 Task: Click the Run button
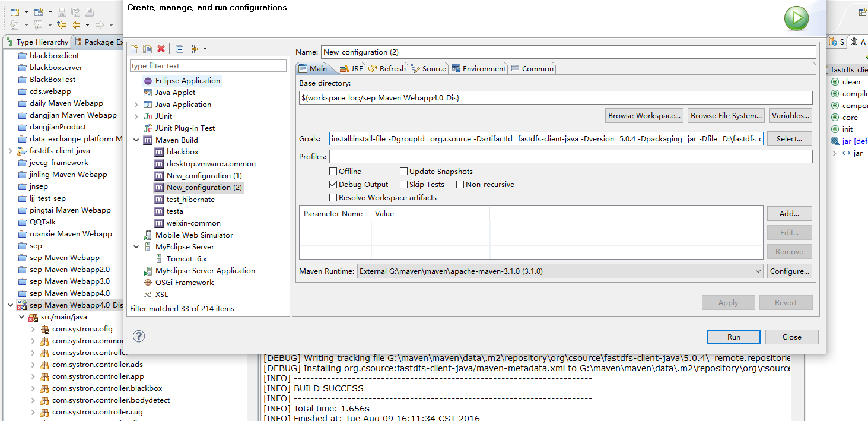[x=734, y=337]
